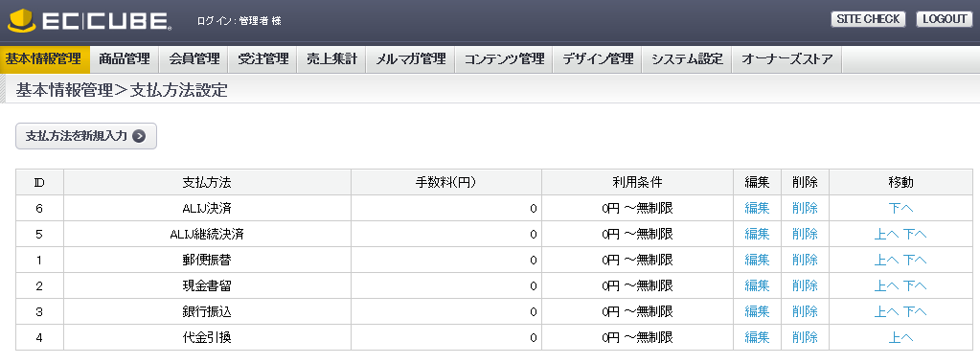Select the オーナーズストア tab

pyautogui.click(x=786, y=59)
